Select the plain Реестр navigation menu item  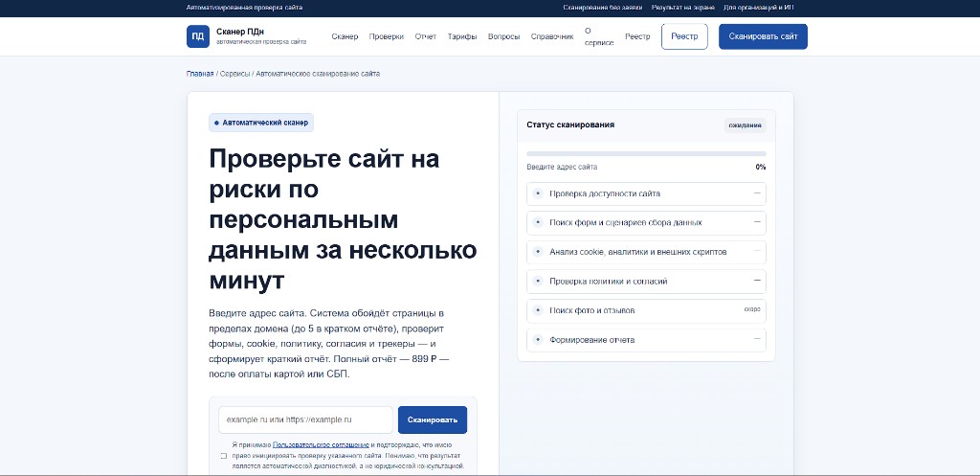coord(637,36)
